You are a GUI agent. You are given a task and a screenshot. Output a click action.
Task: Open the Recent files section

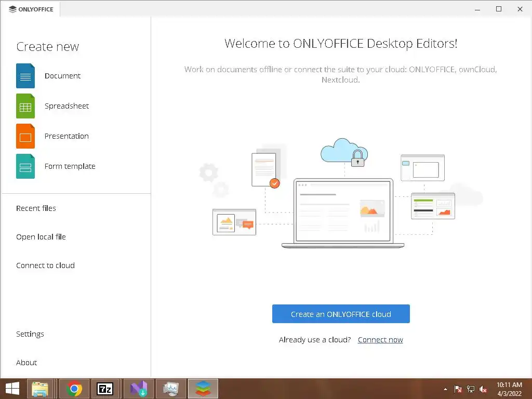click(36, 208)
